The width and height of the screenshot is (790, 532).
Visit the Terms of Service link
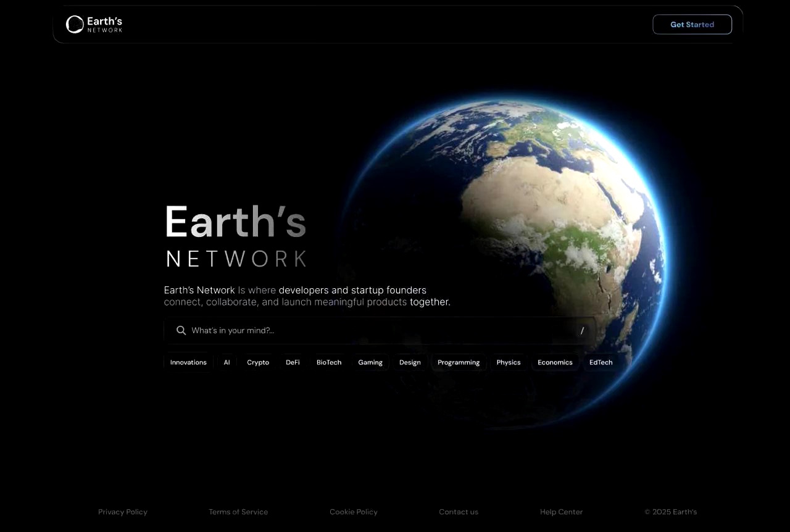[238, 512]
